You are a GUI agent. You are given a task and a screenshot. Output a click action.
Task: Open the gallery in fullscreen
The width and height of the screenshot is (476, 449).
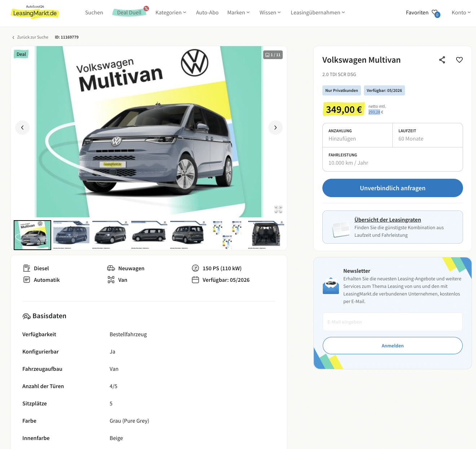[x=278, y=209]
